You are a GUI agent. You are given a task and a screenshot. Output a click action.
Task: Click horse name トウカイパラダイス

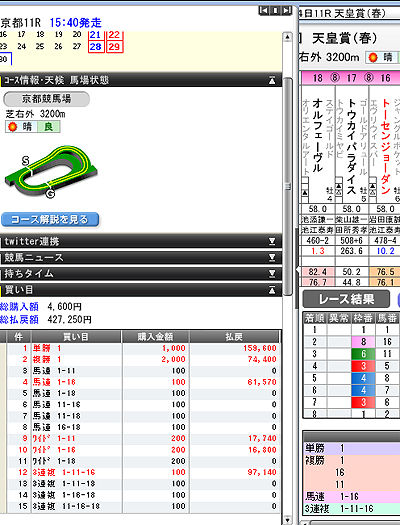tap(351, 146)
